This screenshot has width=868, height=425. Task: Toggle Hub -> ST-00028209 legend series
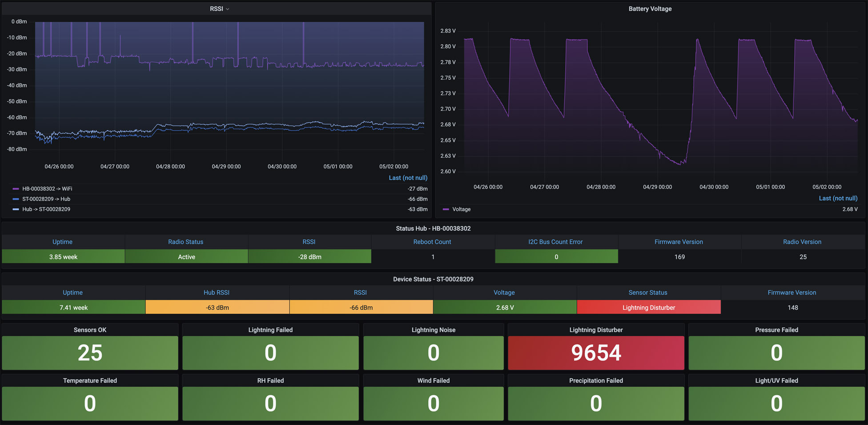pyautogui.click(x=46, y=209)
